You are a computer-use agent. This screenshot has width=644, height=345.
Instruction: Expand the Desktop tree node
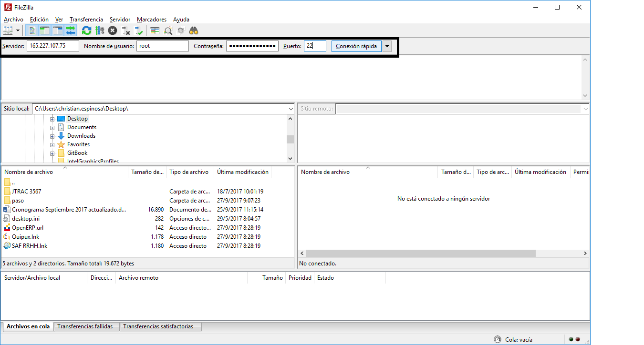tap(52, 119)
